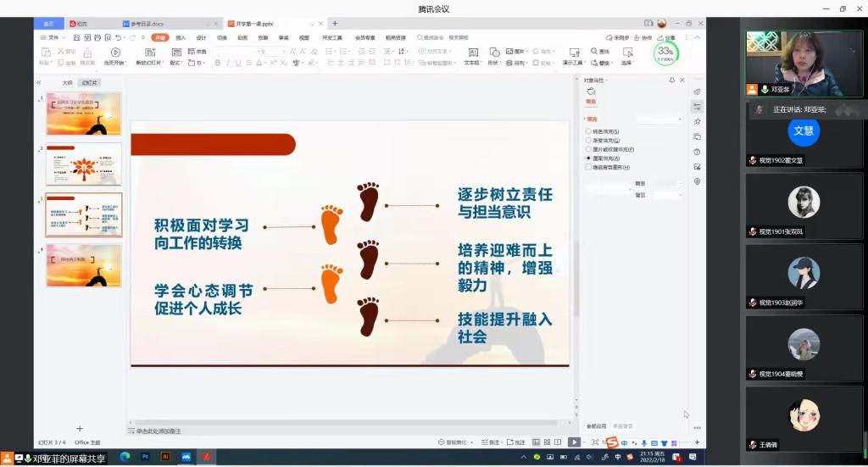The image size is (868, 467).
Task: Click the apply to all (全部应用) button
Action: (x=596, y=426)
